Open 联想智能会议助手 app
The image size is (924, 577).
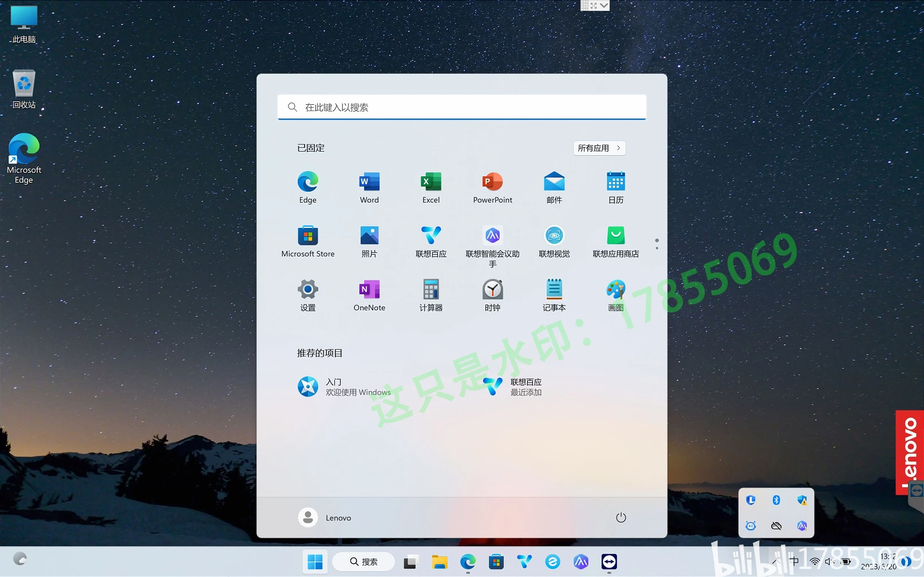[x=493, y=246]
